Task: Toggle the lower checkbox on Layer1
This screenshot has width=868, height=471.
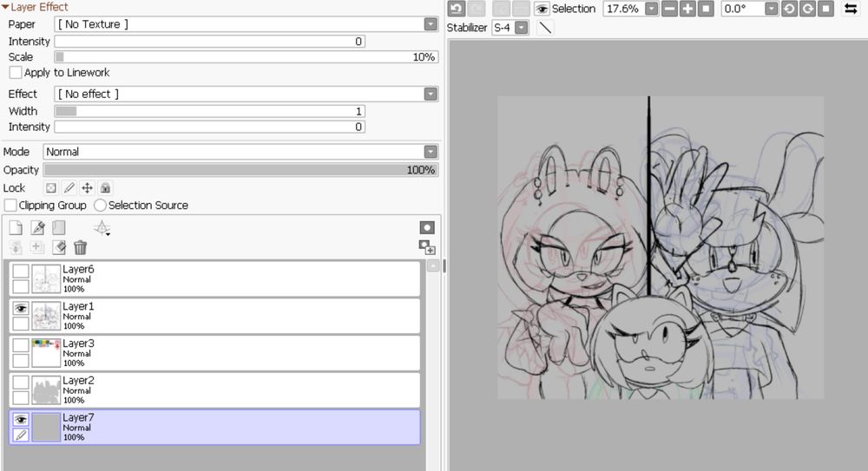Action: [21, 324]
